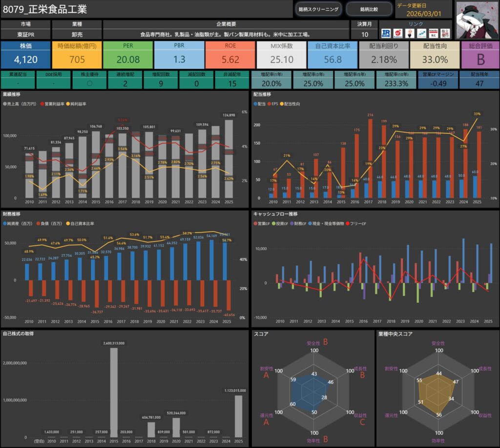Viewport: 500px width, 448px height.
Task: Open the 銘柄スクリーニング page
Action: 318,9
